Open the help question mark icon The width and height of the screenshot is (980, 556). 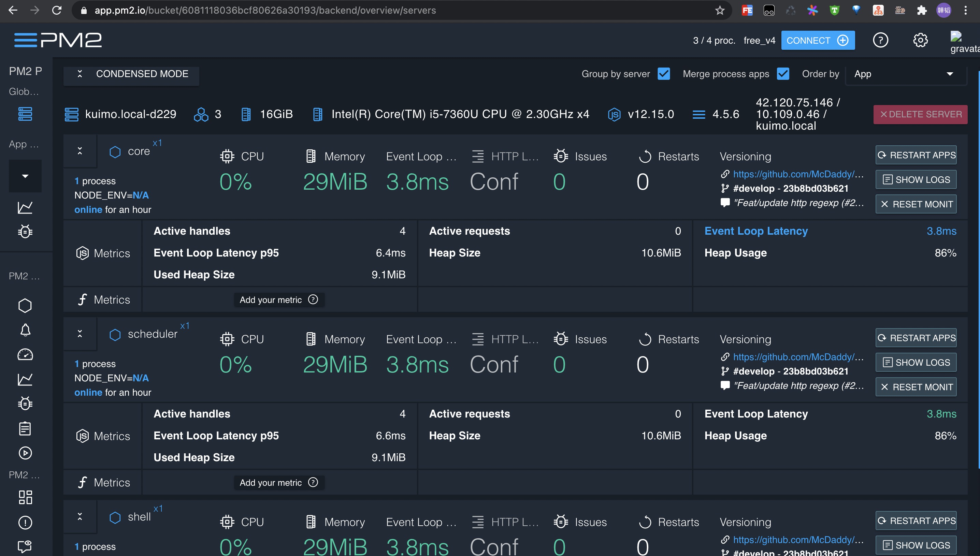(880, 40)
